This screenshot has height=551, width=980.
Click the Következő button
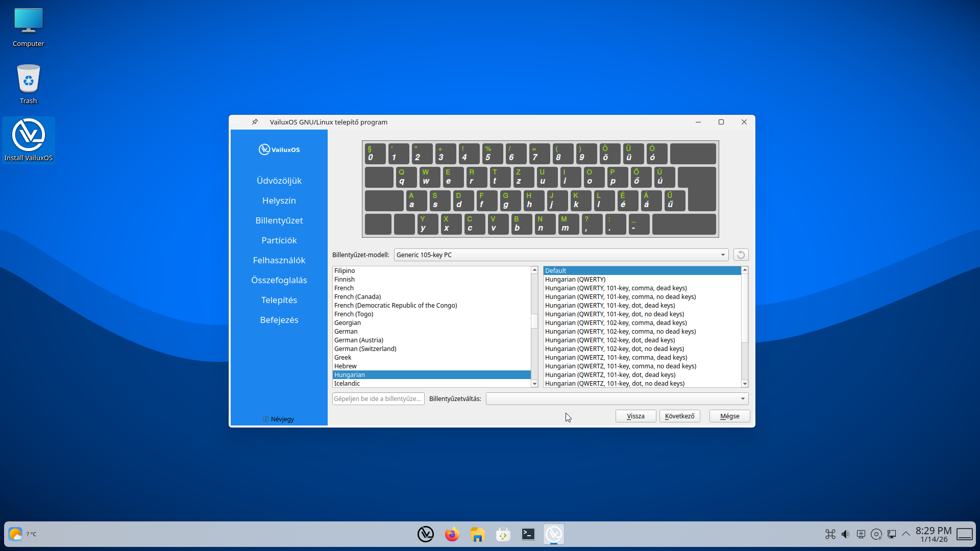coord(679,416)
